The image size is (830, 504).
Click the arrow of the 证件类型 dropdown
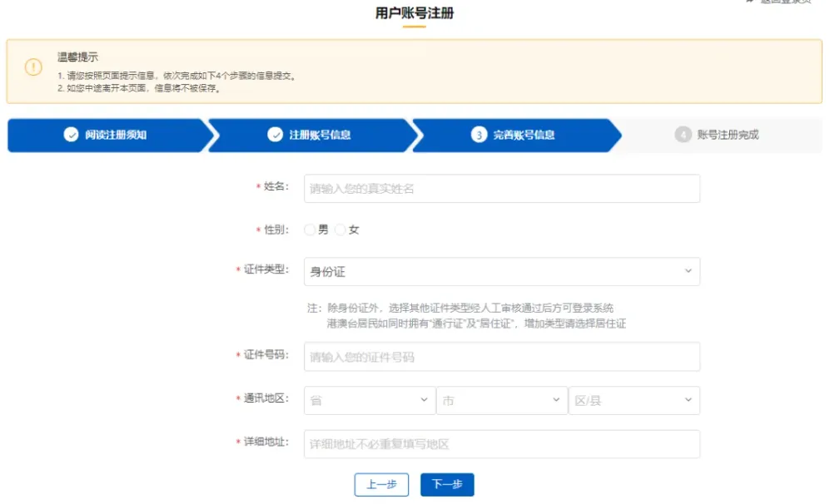click(x=688, y=271)
